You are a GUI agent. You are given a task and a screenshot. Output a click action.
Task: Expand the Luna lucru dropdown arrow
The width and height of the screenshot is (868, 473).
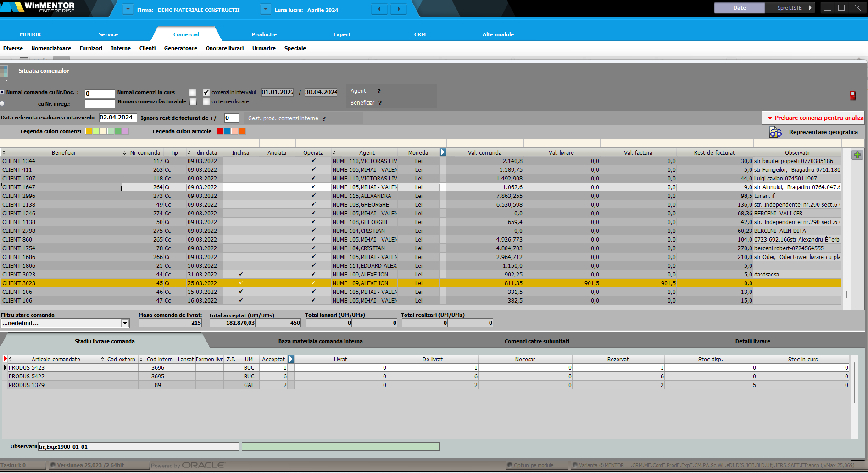[266, 9]
